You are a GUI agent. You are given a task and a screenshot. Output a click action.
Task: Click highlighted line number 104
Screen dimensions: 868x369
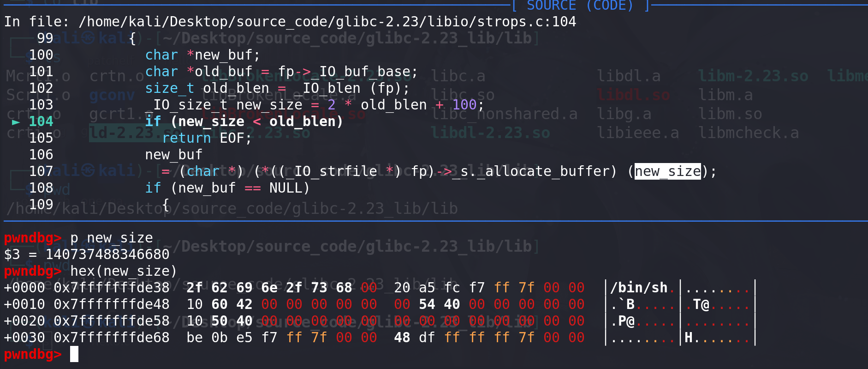click(41, 121)
